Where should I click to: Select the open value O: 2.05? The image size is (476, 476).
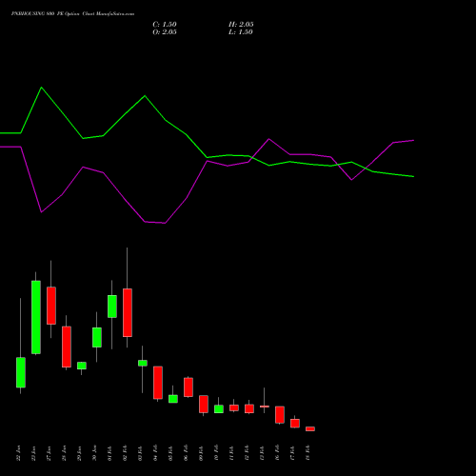tap(165, 32)
